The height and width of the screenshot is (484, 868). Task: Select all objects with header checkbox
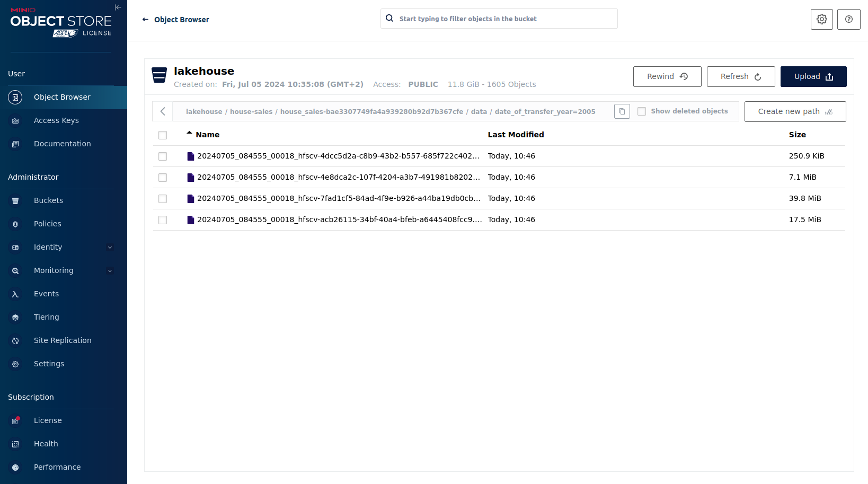163,135
